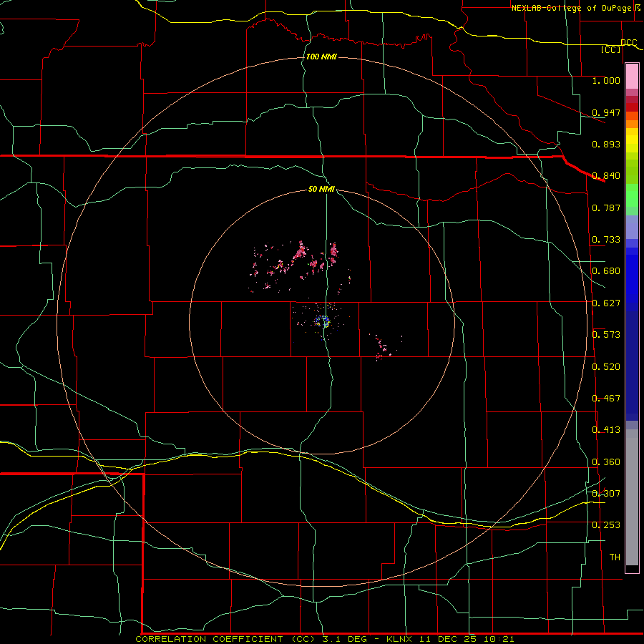This screenshot has width=644, height=644.
Task: Click the pink echo cluster southeast of radar
Action: click(383, 347)
